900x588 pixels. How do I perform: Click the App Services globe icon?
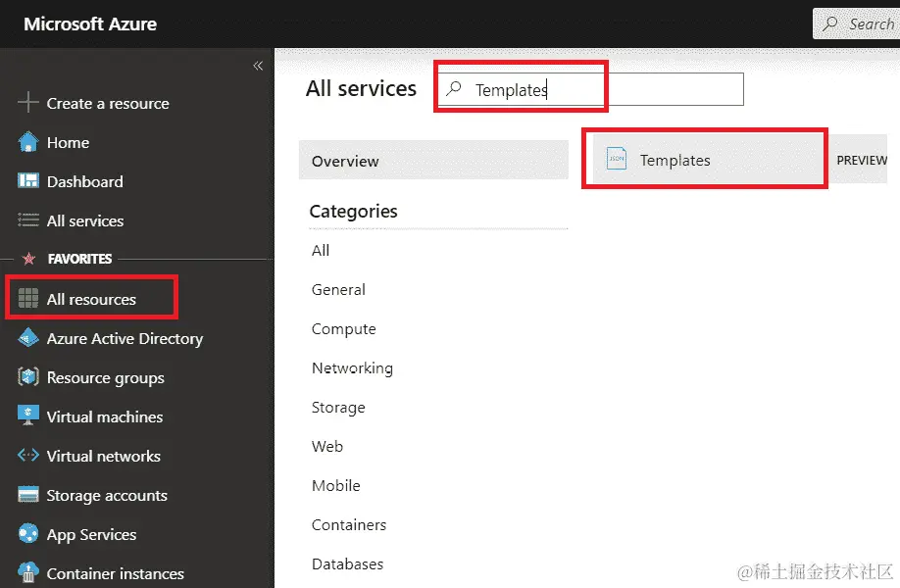28,534
